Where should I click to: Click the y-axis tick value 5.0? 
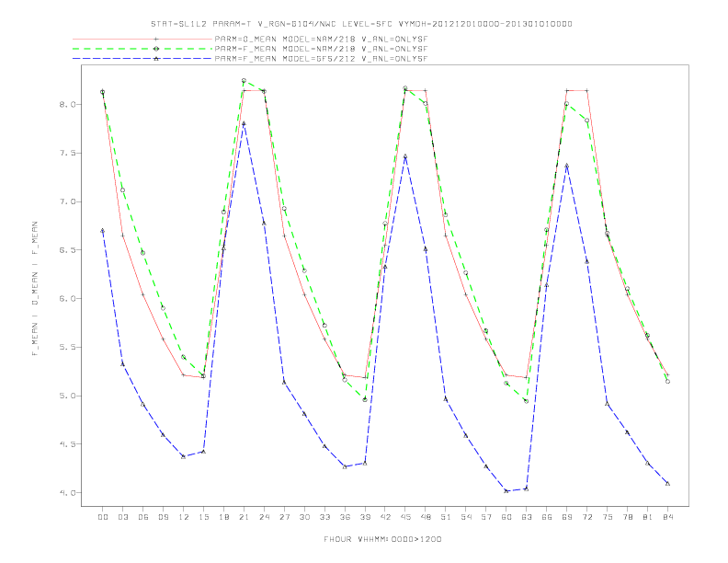click(x=67, y=396)
